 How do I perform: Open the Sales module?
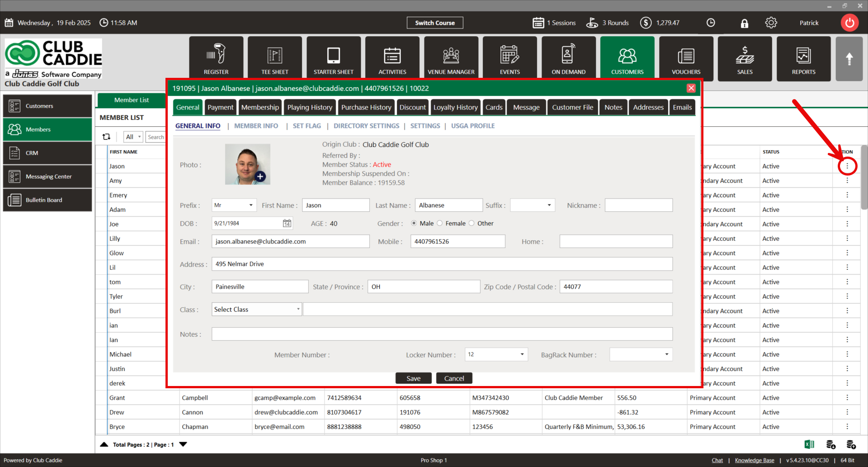(745, 59)
